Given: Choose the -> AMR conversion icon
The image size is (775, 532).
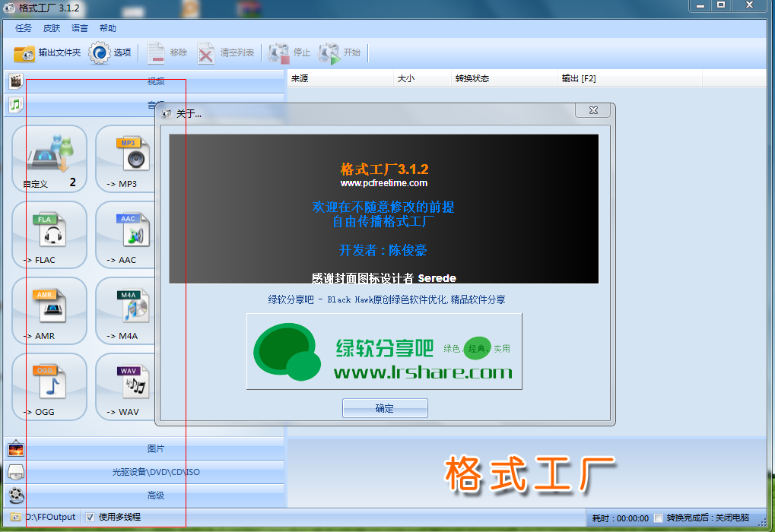Looking at the screenshot, I should pyautogui.click(x=49, y=311).
